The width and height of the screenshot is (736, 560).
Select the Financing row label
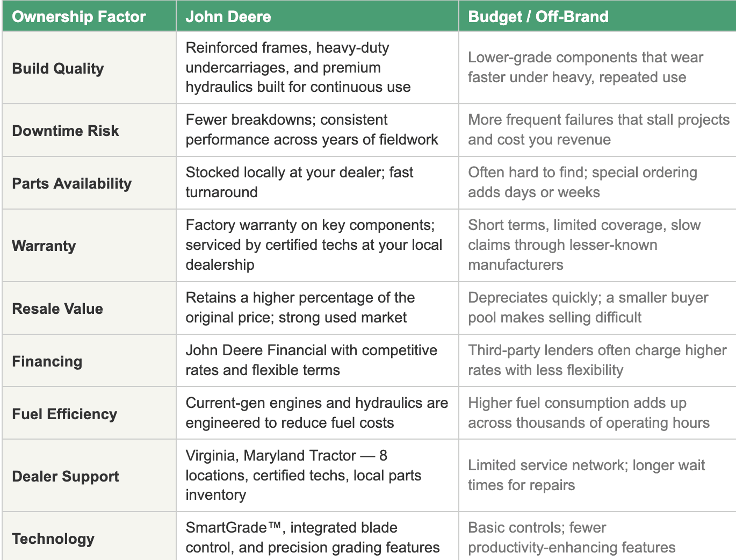(x=47, y=361)
